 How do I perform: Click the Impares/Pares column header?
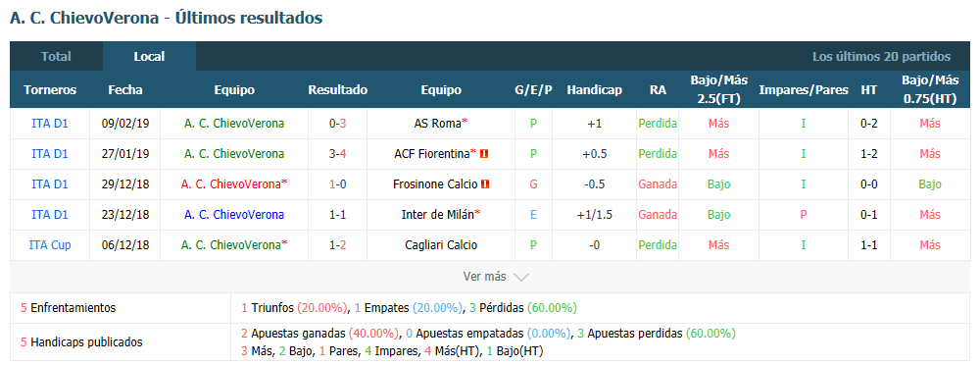[804, 90]
